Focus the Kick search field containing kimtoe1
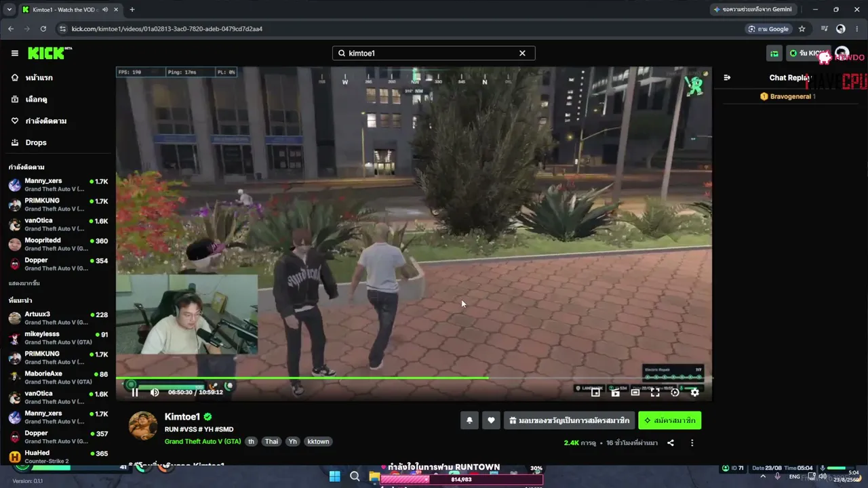868x488 pixels. (x=433, y=53)
